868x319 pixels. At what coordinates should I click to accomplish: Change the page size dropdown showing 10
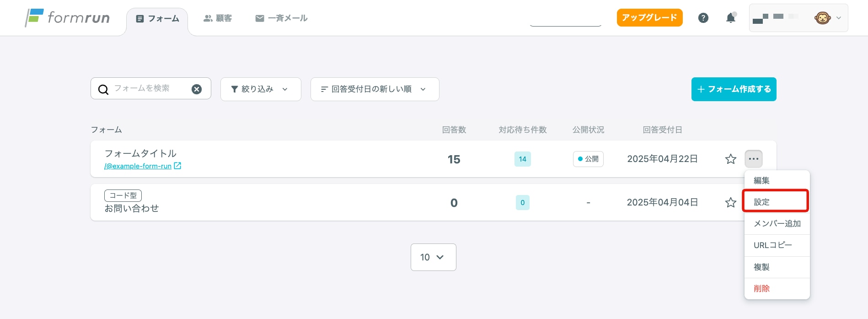click(x=433, y=257)
